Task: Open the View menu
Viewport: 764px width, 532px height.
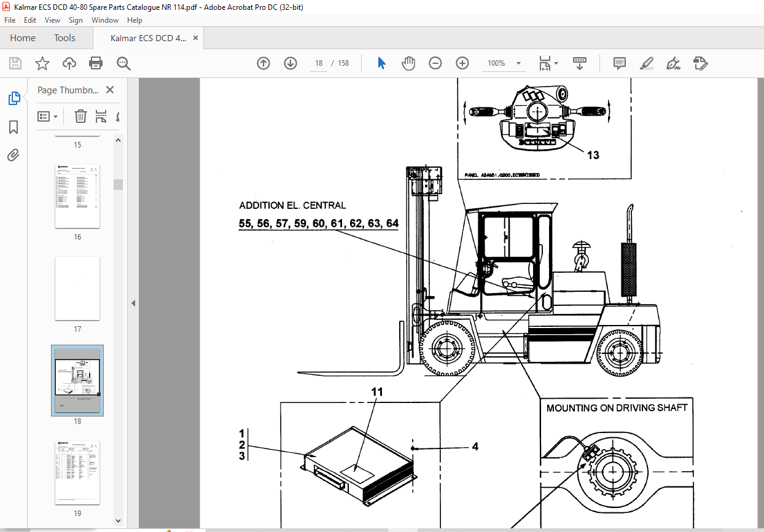Action: click(x=52, y=20)
